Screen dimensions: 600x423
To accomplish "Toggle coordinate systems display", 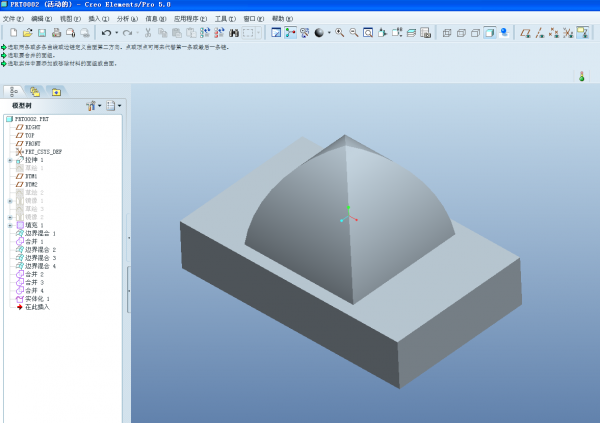I will pyautogui.click(x=568, y=33).
